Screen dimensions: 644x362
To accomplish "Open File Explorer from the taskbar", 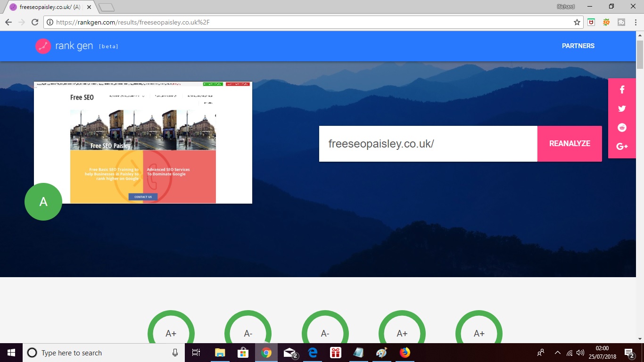I will (x=220, y=353).
